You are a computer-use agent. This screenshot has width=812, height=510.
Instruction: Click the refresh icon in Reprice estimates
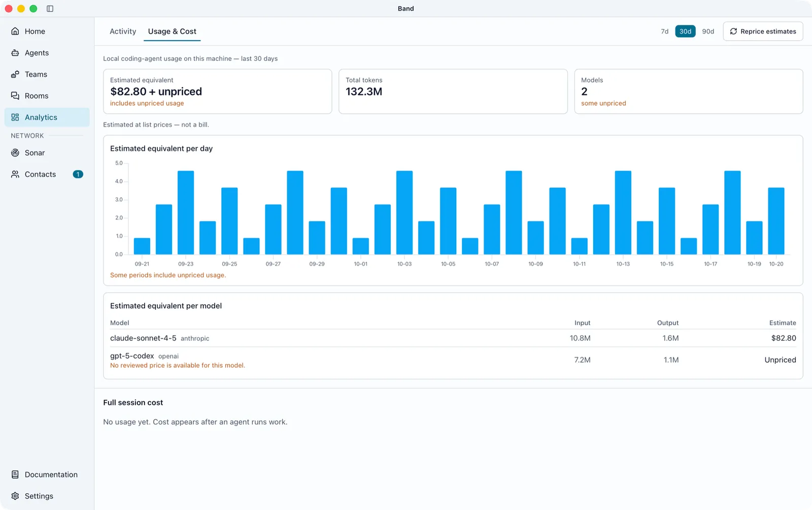click(x=733, y=31)
